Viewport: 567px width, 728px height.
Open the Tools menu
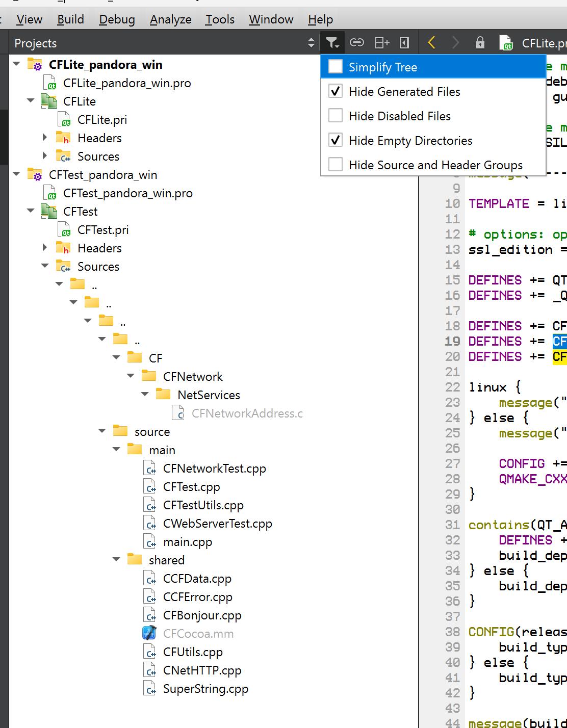pos(220,19)
